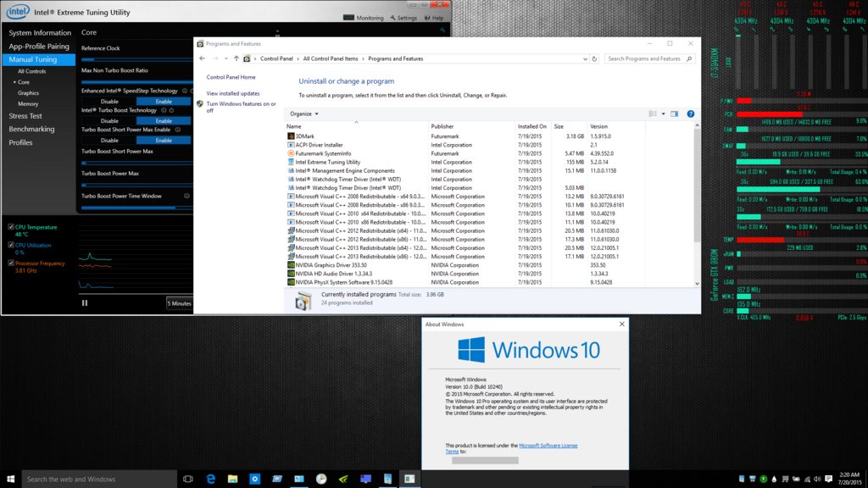Viewport: 868px width, 488px height.
Task: Open App-Profile Pairing section
Action: 39,47
